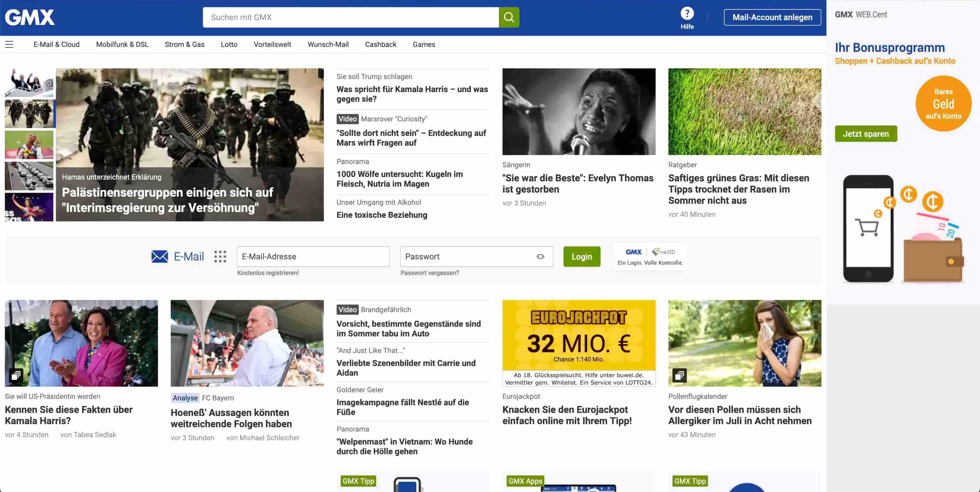Click the orange Bares Geld circle badge

point(944,103)
